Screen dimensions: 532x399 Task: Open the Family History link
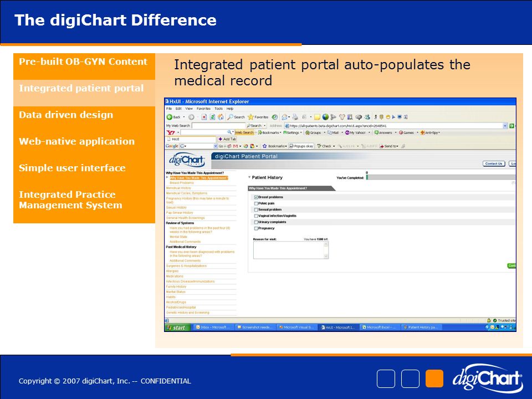click(x=176, y=287)
